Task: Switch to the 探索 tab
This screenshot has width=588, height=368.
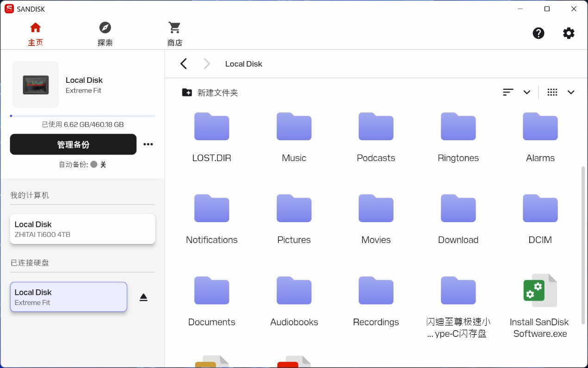Action: point(105,34)
